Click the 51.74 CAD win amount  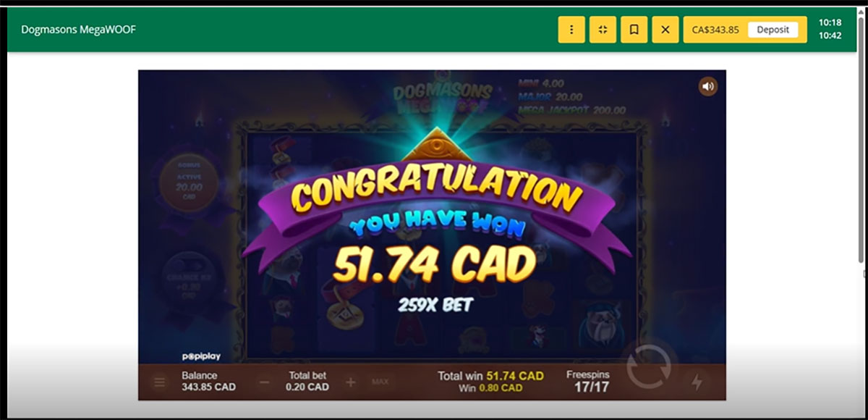point(434,266)
